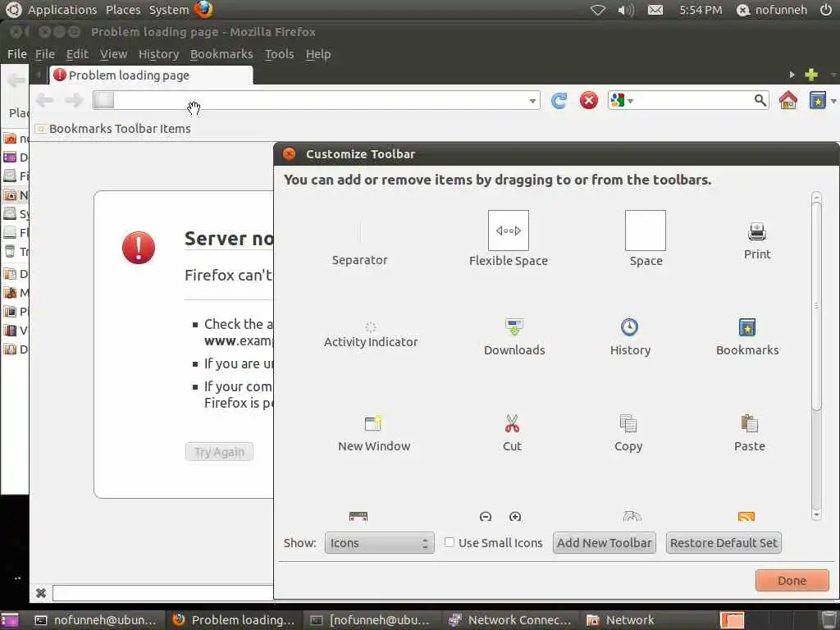Close the find bar with the X
Image resolution: width=840 pixels, height=630 pixels.
tap(41, 592)
